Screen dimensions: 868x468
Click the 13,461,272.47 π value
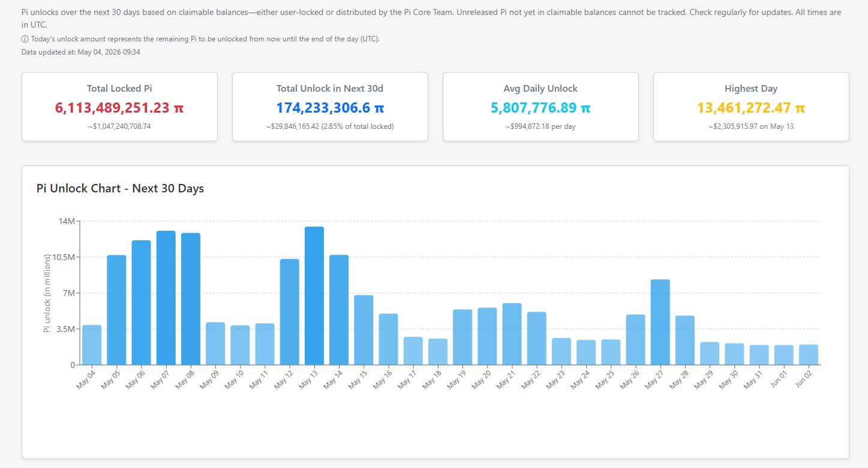coord(751,108)
